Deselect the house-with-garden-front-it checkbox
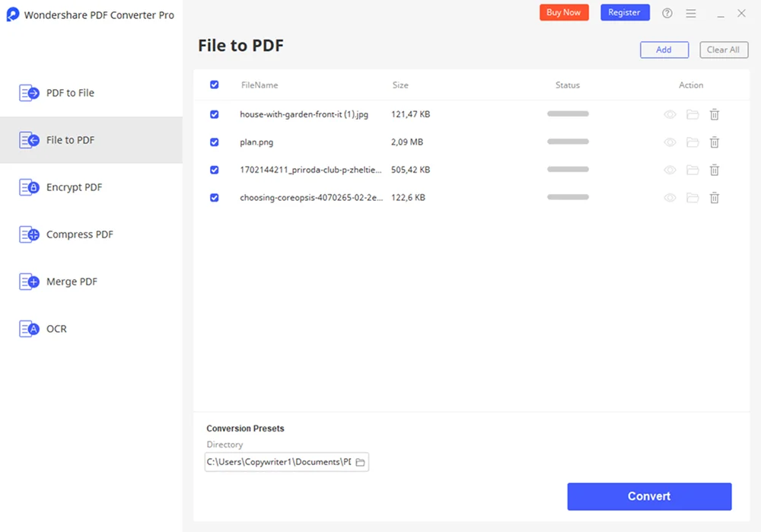This screenshot has width=761, height=532. point(214,114)
